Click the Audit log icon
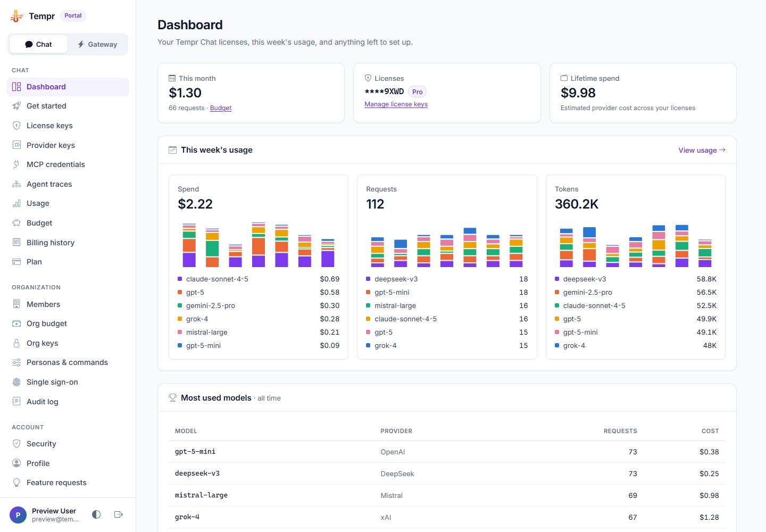 pos(16,402)
